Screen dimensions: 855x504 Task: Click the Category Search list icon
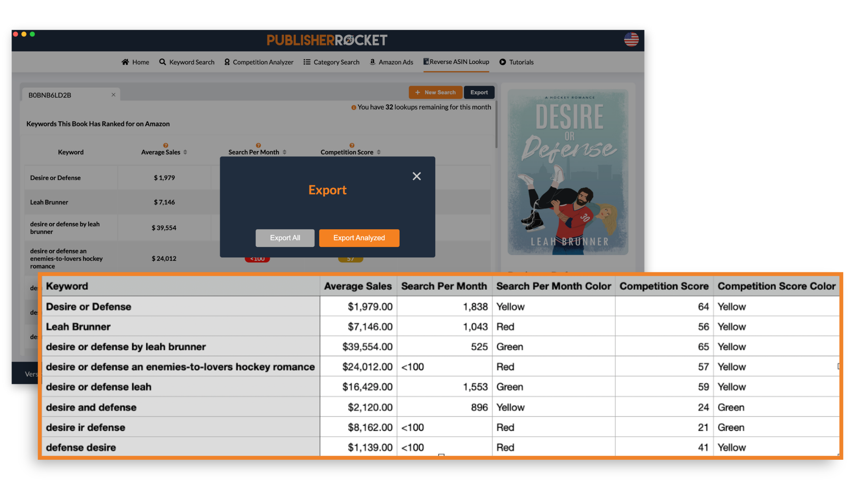coord(307,62)
